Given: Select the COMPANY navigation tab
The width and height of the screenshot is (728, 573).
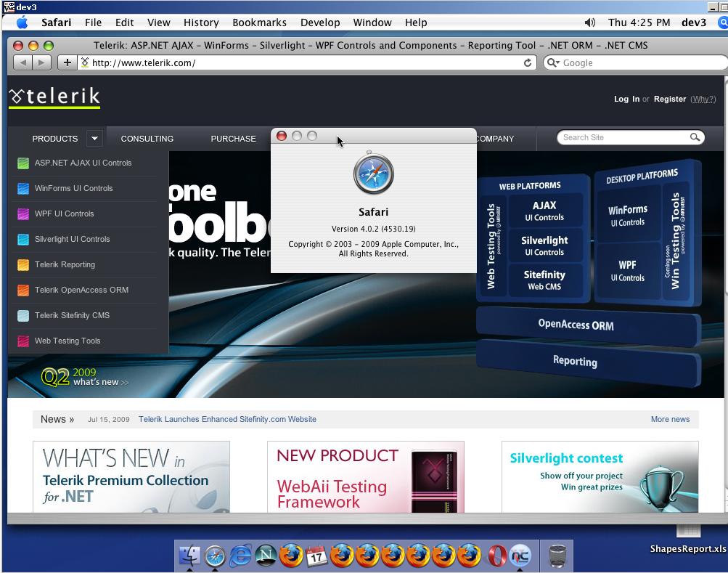Looking at the screenshot, I should [496, 139].
